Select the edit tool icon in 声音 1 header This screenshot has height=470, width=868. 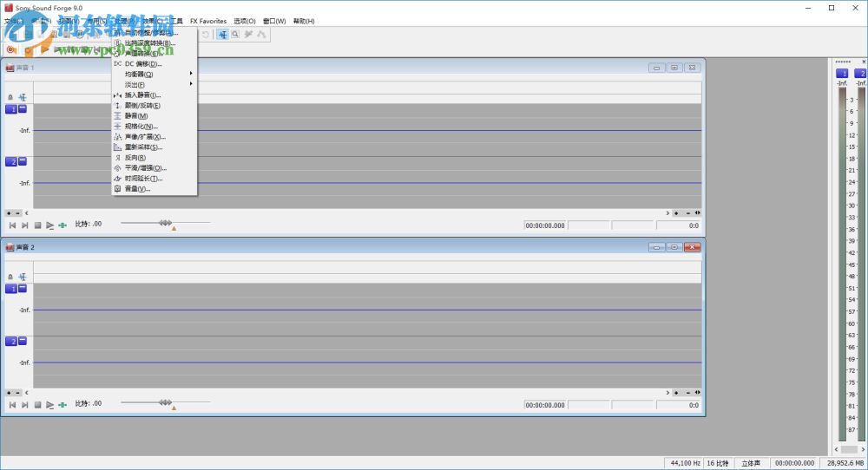pos(23,97)
